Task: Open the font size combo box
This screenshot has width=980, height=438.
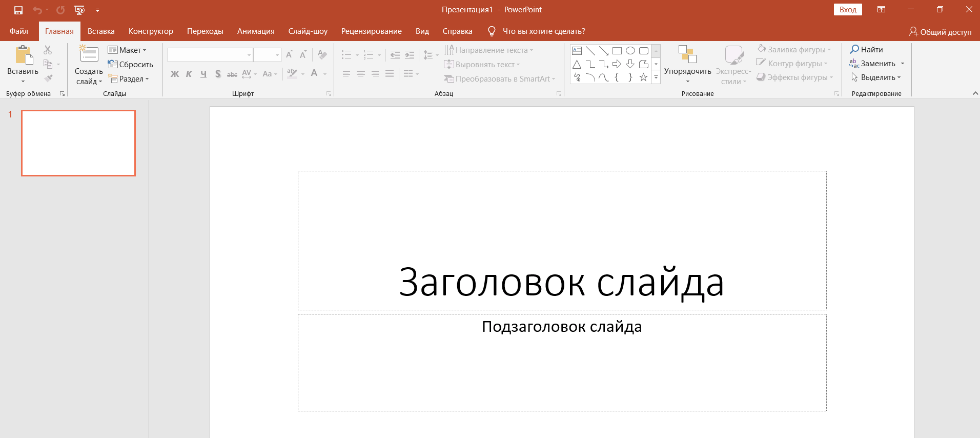Action: [267, 55]
